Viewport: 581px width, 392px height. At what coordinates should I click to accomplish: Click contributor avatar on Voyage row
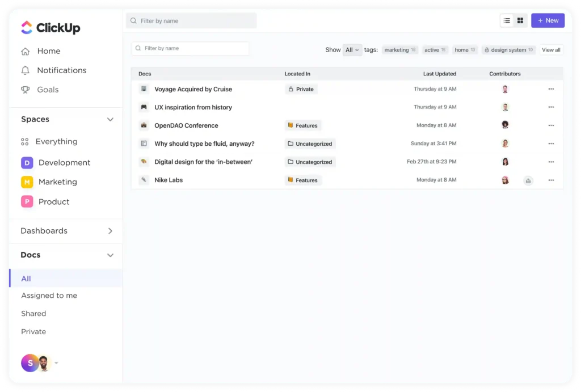coord(505,89)
